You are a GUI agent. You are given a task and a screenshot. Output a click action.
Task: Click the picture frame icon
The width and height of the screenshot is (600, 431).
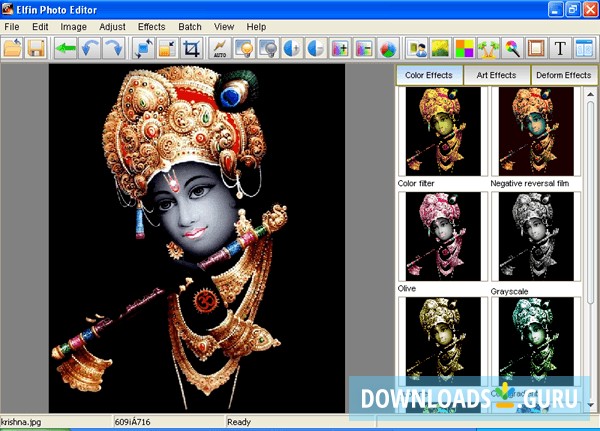535,48
